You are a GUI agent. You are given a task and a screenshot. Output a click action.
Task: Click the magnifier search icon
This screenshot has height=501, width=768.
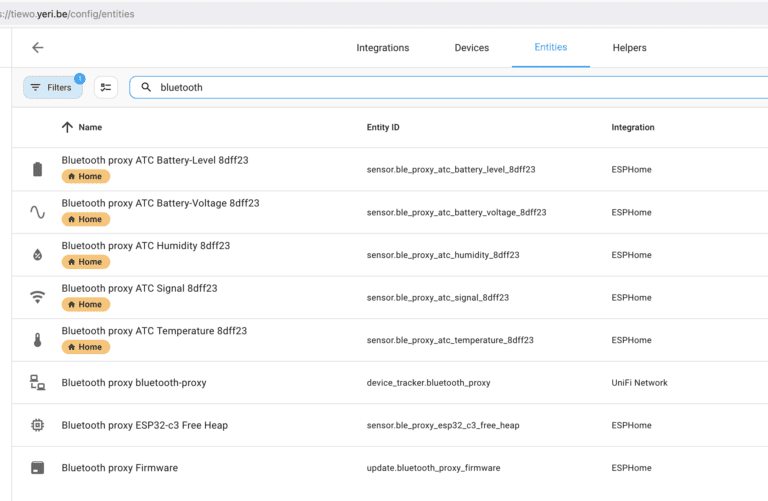pyautogui.click(x=146, y=88)
